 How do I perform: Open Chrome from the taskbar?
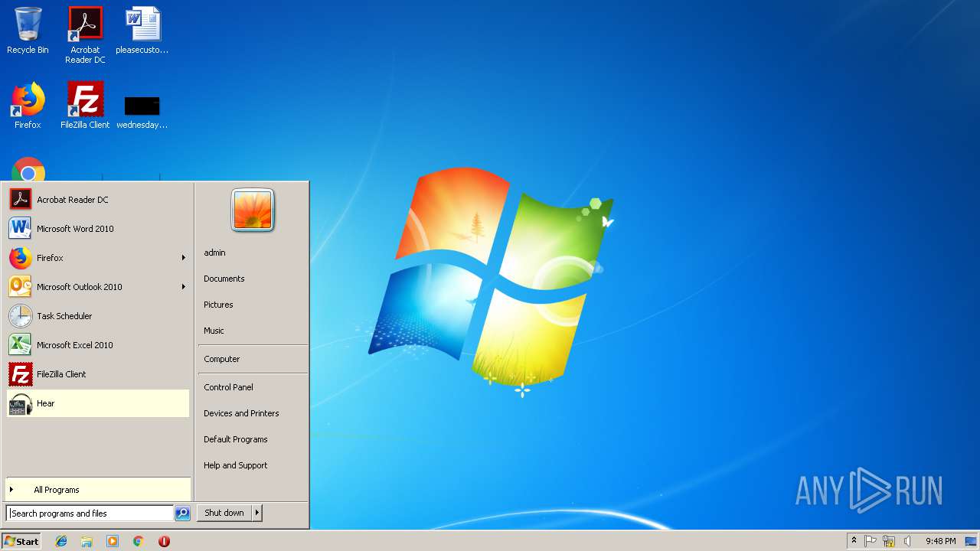pos(138,541)
